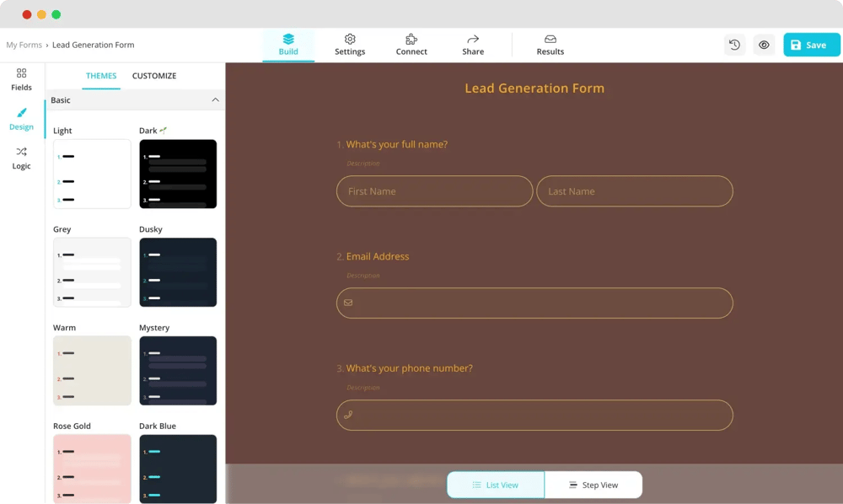Open the Share options
This screenshot has height=504, width=843.
[472, 45]
